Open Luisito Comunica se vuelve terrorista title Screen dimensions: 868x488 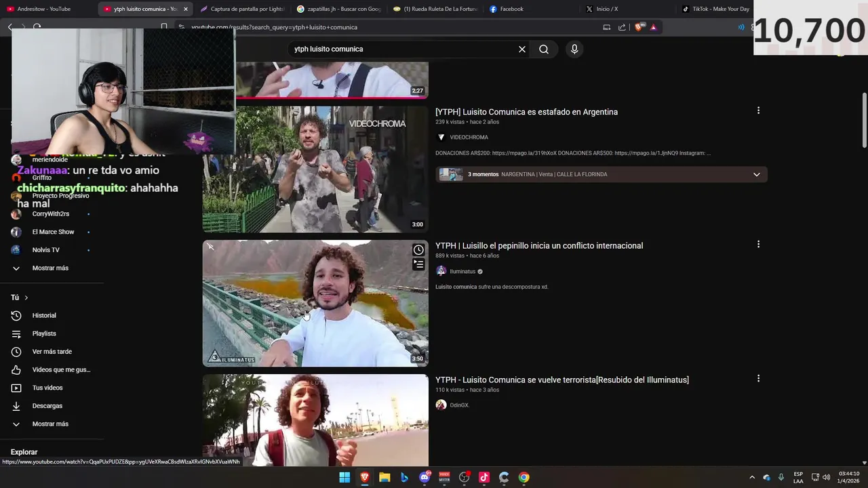pos(562,380)
